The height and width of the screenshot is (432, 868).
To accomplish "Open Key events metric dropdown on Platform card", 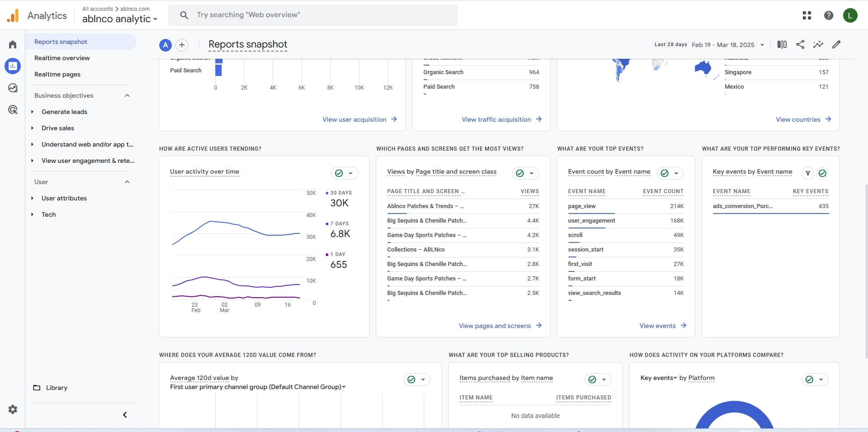I will click(x=659, y=378).
